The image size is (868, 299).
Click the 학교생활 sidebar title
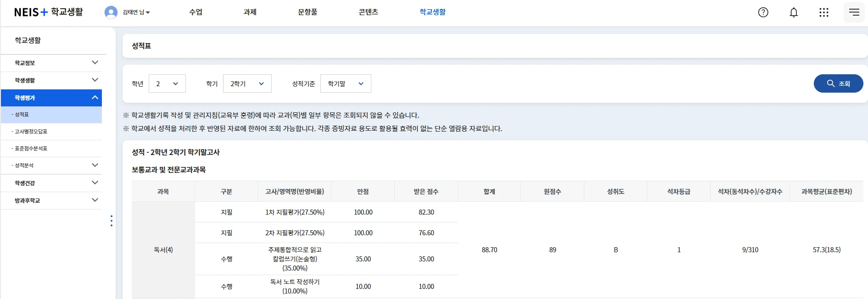click(28, 40)
